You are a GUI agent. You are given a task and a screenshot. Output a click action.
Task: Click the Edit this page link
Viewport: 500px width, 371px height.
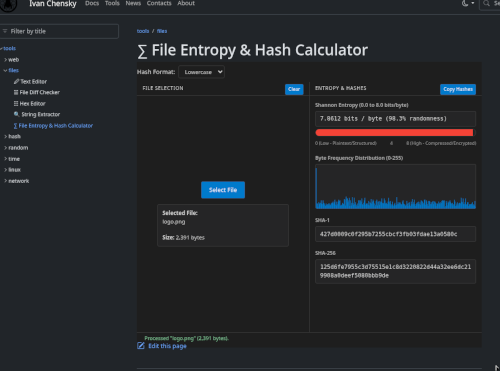167,346
